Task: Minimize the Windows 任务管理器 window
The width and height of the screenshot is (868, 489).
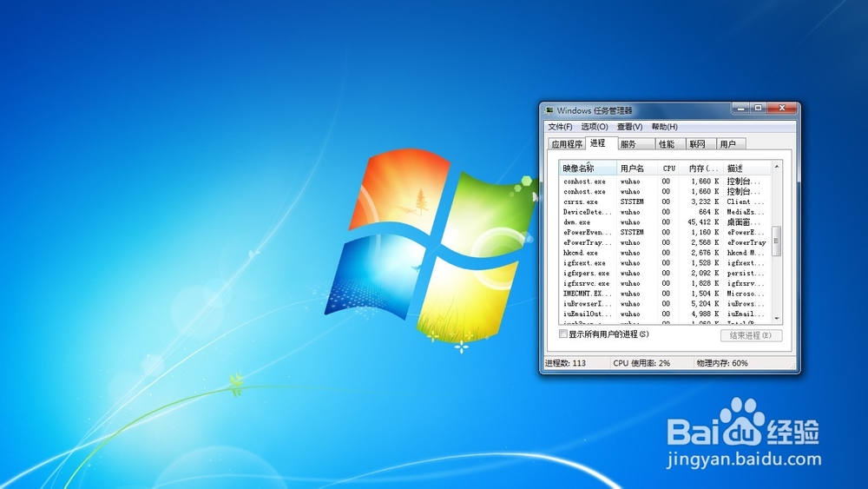Action: pyautogui.click(x=740, y=108)
